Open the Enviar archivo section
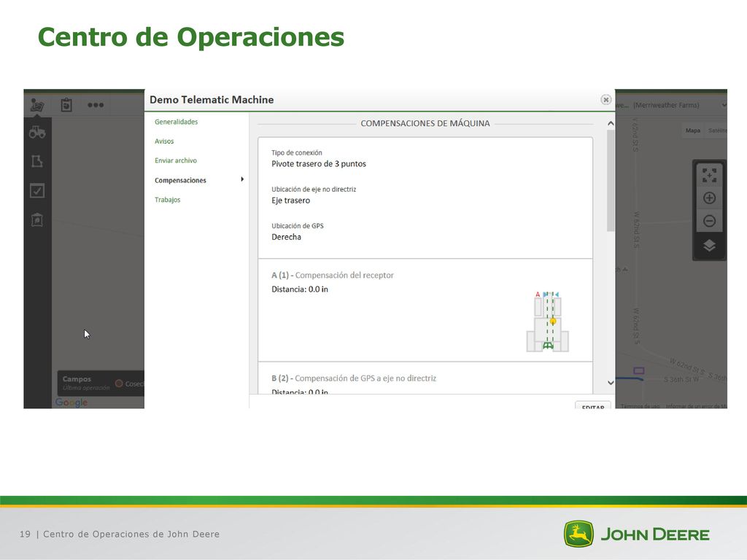 (x=175, y=160)
